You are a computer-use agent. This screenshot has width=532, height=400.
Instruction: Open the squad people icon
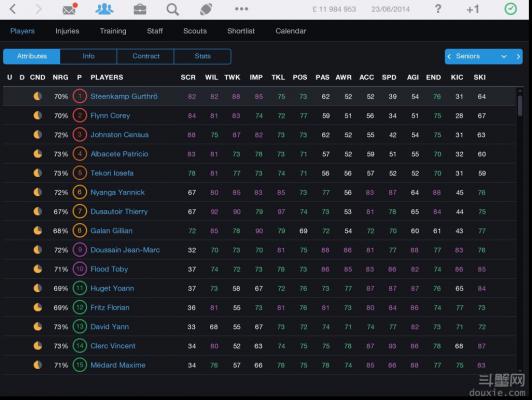pos(104,9)
